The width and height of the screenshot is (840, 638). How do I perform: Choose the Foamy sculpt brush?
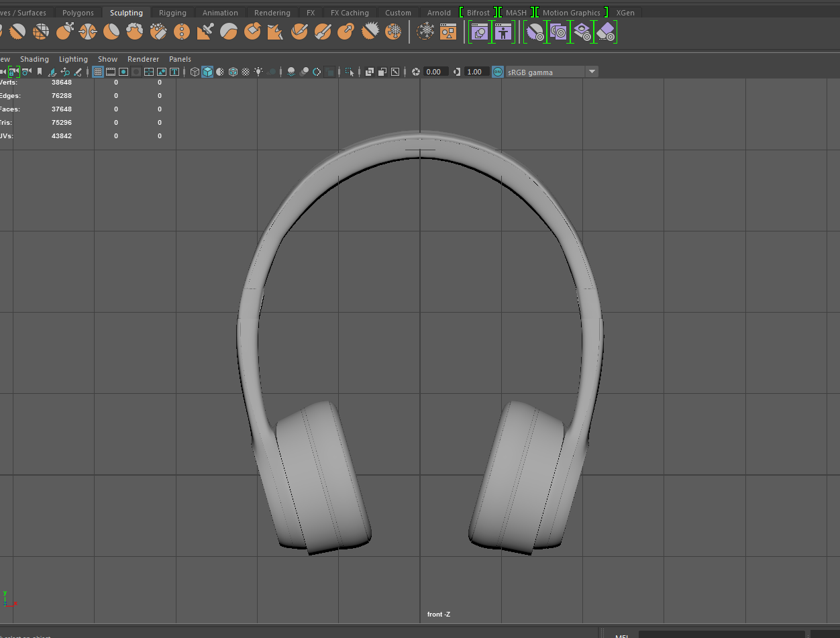point(135,32)
